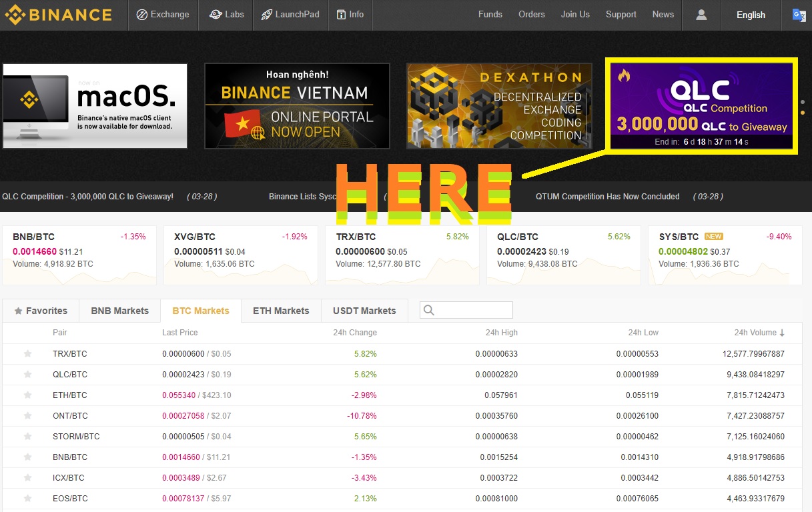Favorite the TRX/BTC pair with its star
The width and height of the screenshot is (812, 512).
coord(28,354)
